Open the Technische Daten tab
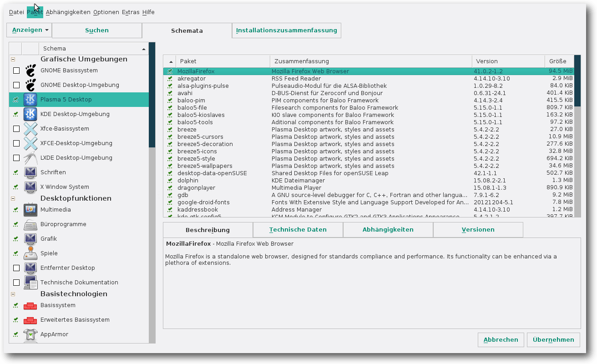 pyautogui.click(x=298, y=230)
